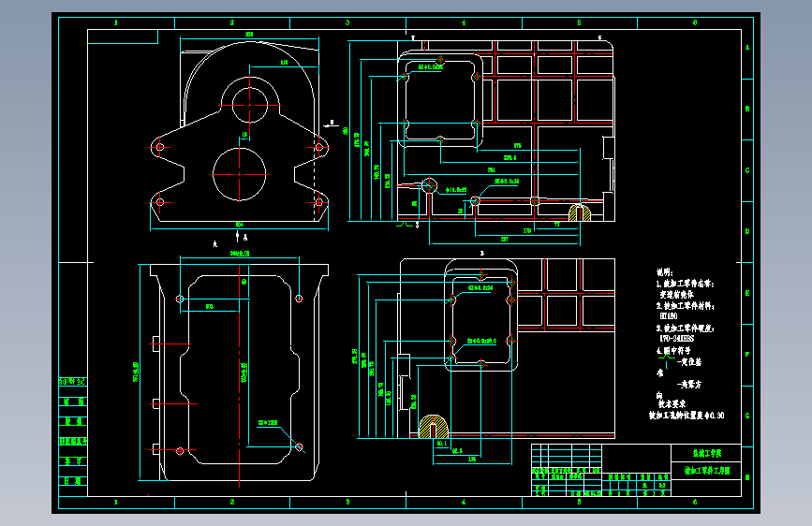
Task: Select the yellow hatched section in the upper-right view
Action: click(580, 212)
